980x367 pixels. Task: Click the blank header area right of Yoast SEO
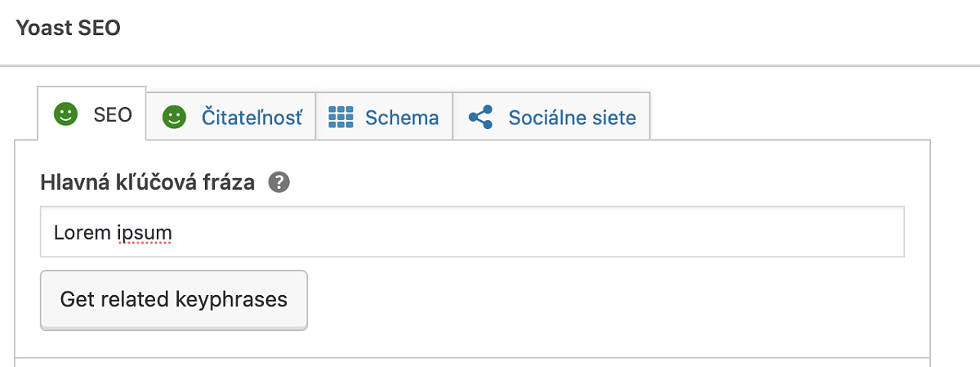pyautogui.click(x=531, y=29)
